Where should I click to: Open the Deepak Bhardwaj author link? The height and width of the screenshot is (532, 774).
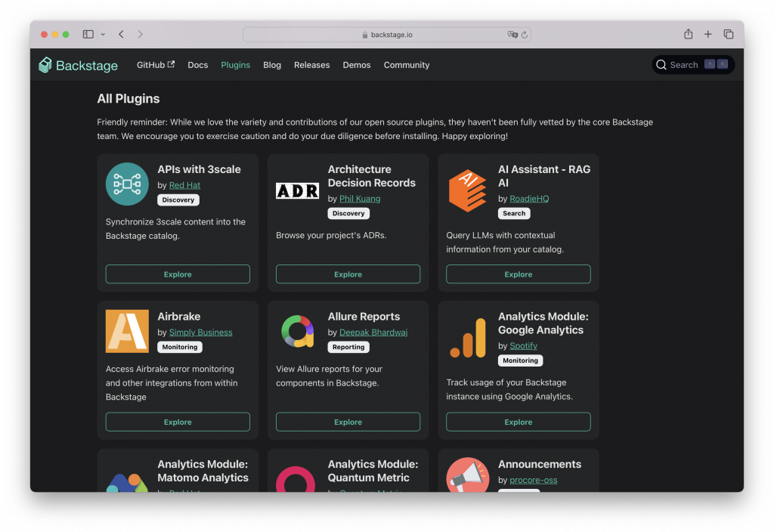pyautogui.click(x=373, y=332)
